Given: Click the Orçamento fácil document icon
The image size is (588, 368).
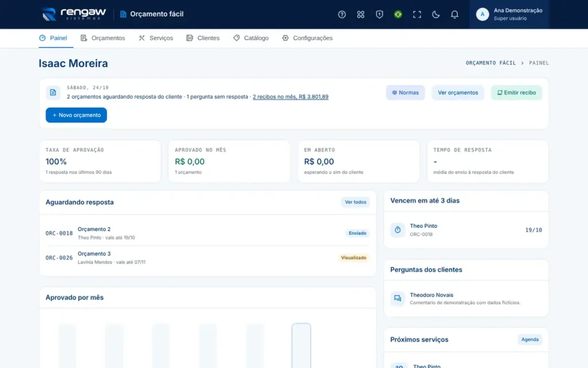Looking at the screenshot, I should coord(123,14).
